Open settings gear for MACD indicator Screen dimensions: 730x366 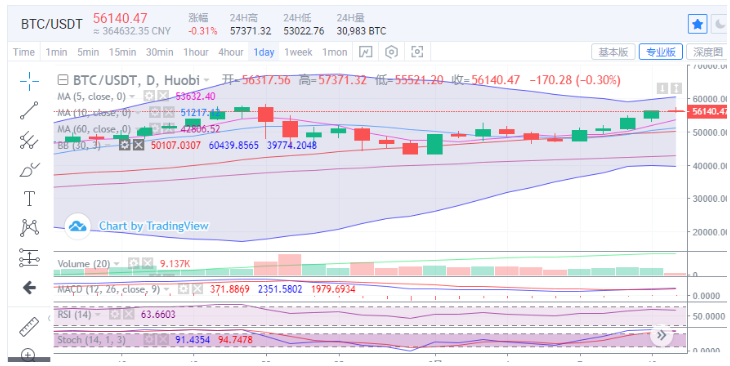pos(184,289)
